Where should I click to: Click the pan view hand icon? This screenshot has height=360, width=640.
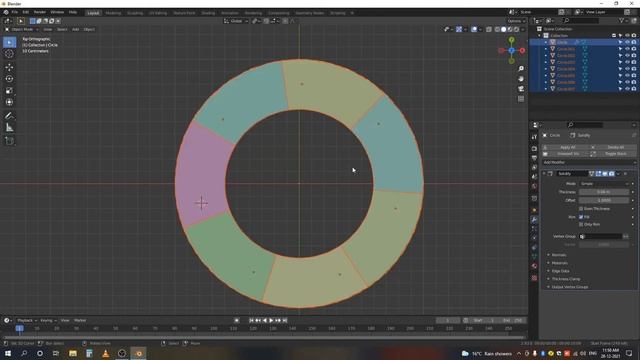coord(521,79)
